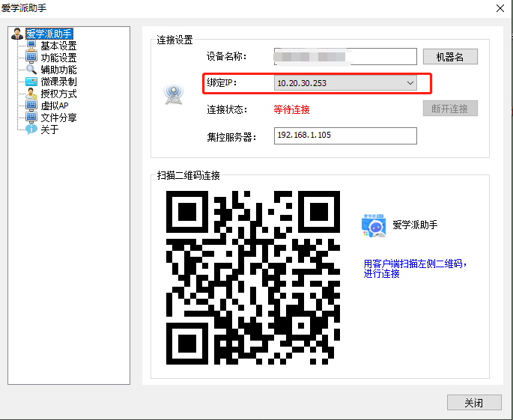The image size is (513, 420).
Task: Select the 爱学派助手 root tree node
Action: point(49,34)
